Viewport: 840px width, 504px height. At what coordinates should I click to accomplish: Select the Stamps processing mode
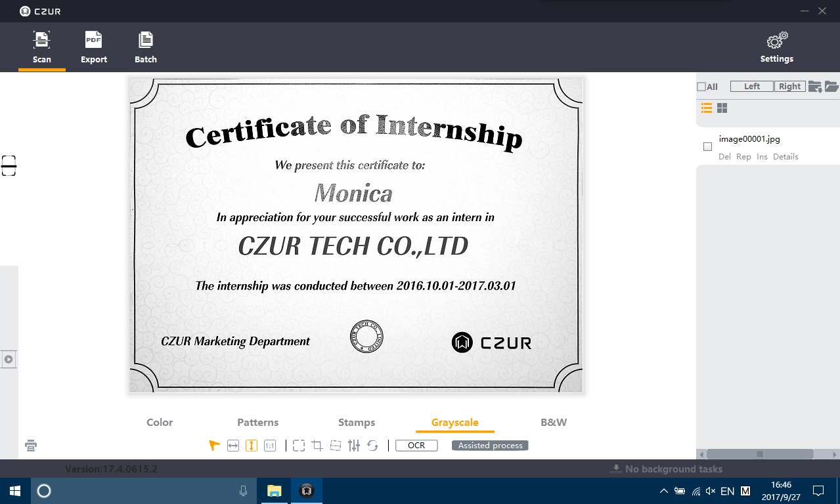357,423
